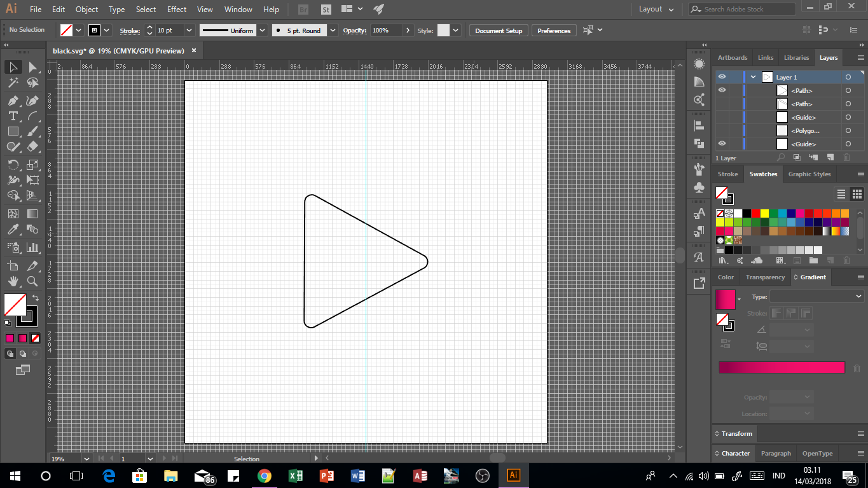868x488 pixels.
Task: Select the Mesh tool
Action: tap(13, 214)
